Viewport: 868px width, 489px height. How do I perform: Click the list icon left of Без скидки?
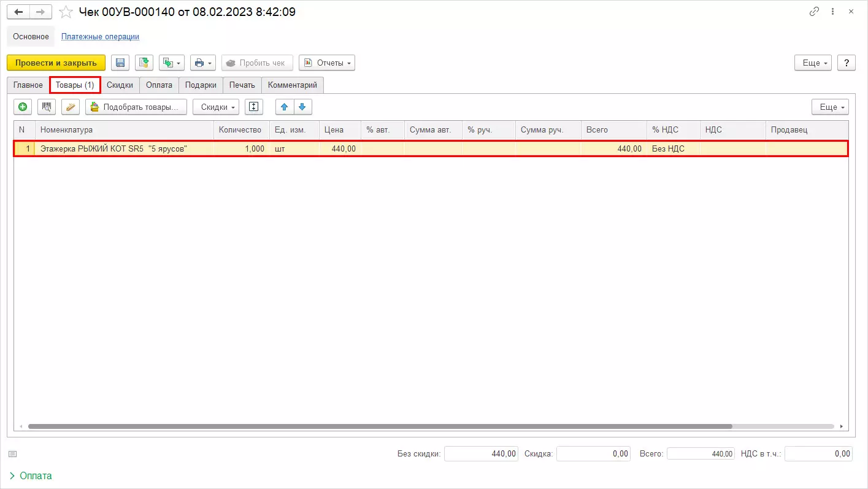[13, 454]
